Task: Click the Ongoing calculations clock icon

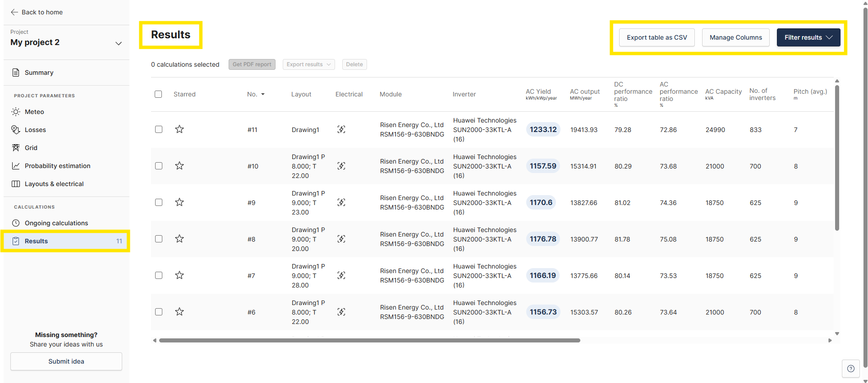Action: pos(16,223)
